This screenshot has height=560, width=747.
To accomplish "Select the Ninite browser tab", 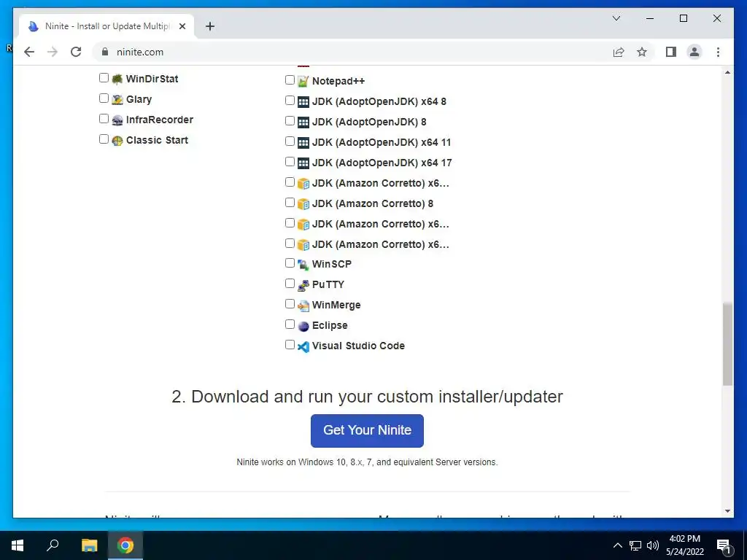I will (107, 26).
